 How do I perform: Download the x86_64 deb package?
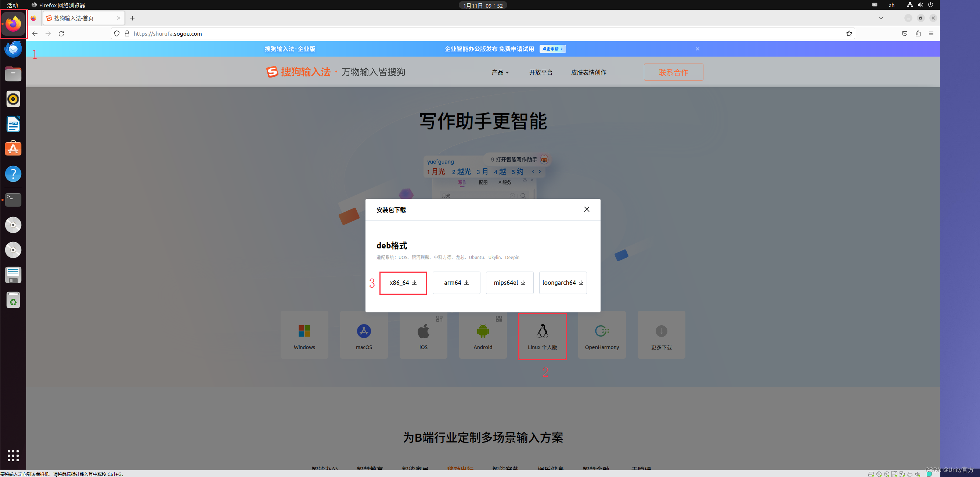[403, 283]
